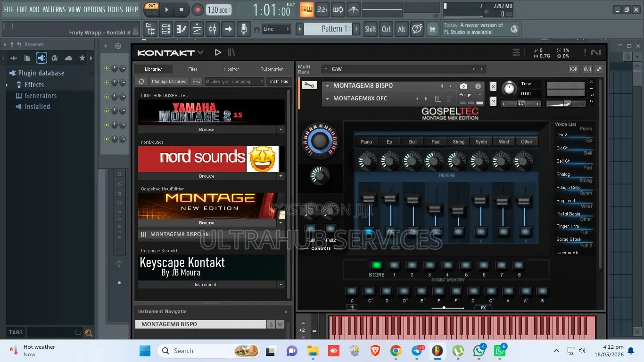
Task: Save snapshot with disk icon
Action: click(x=438, y=99)
